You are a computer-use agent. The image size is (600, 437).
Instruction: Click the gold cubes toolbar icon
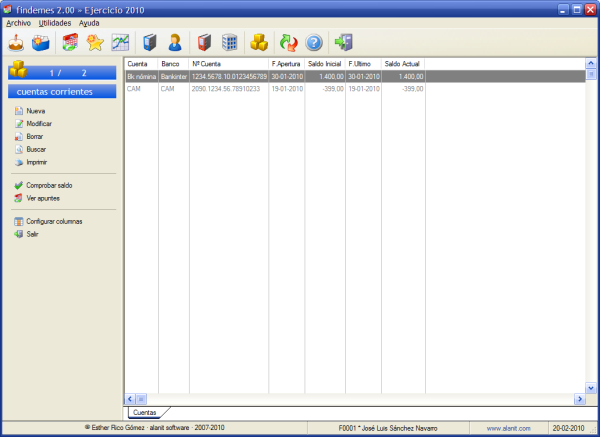point(259,42)
